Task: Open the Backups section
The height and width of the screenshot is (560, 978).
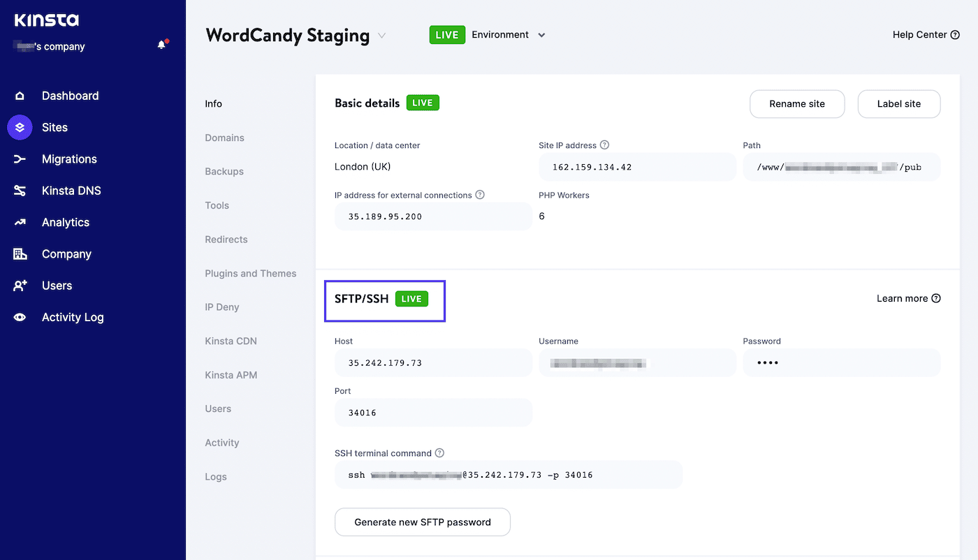Action: 223,171
